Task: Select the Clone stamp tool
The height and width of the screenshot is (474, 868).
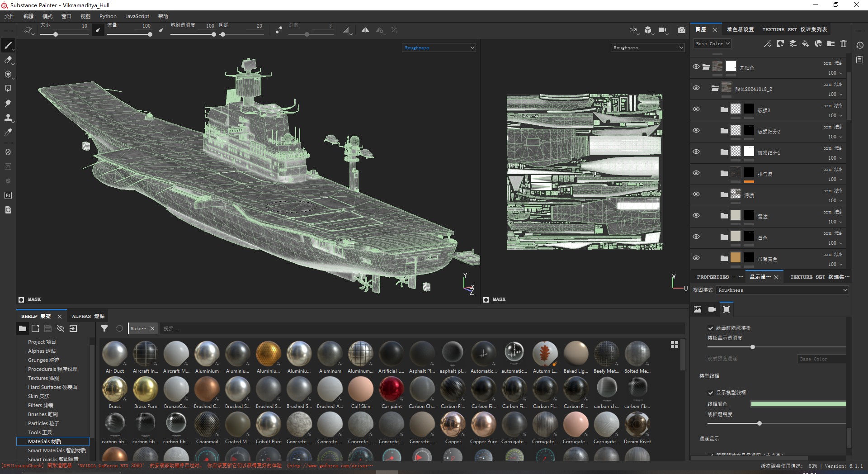Action: (8, 118)
